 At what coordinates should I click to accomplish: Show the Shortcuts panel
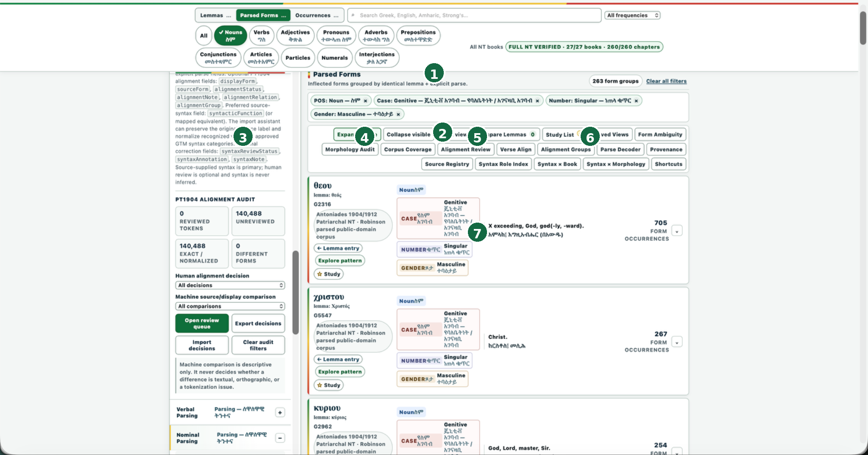668,164
